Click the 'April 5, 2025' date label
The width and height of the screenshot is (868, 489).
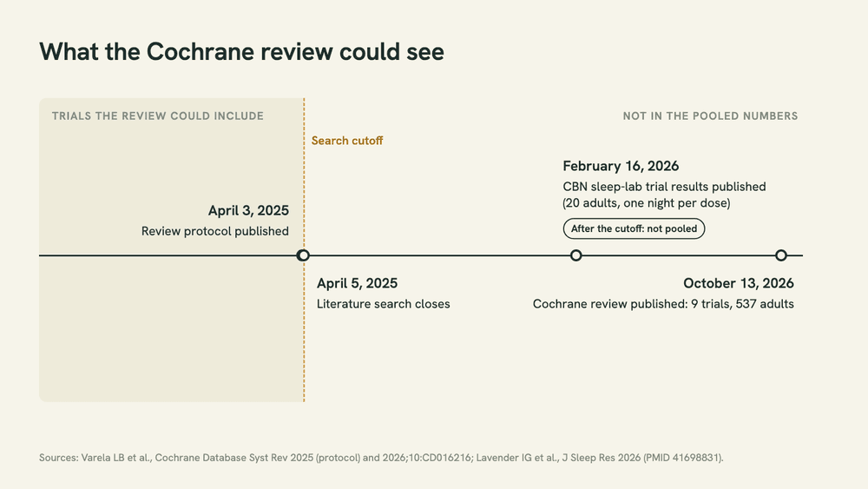pyautogui.click(x=357, y=283)
